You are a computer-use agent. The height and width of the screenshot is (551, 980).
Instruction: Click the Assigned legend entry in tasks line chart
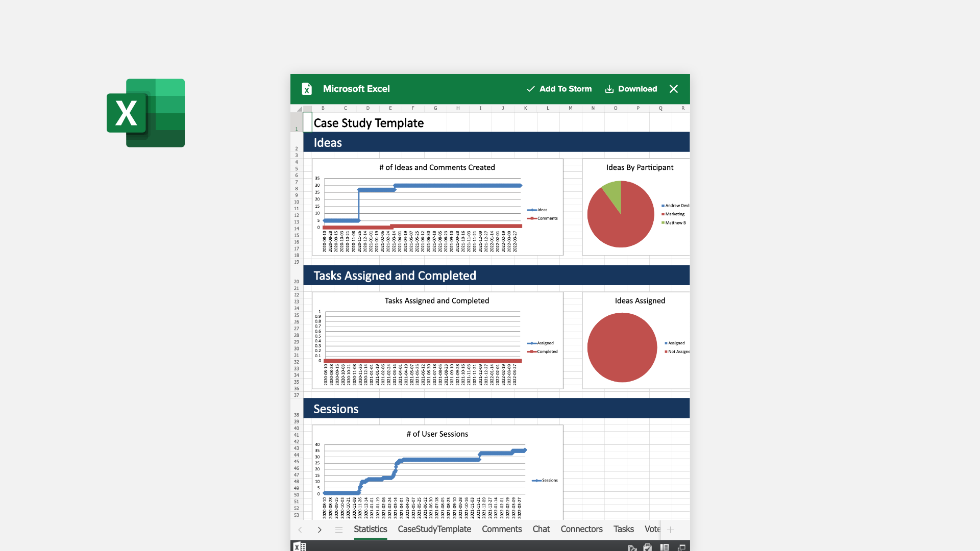541,343
